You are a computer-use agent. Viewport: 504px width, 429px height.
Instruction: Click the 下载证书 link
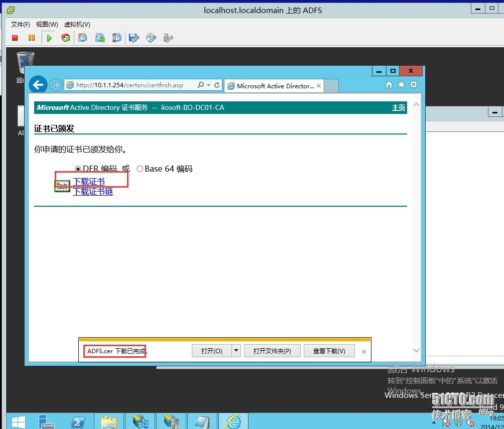tap(89, 182)
